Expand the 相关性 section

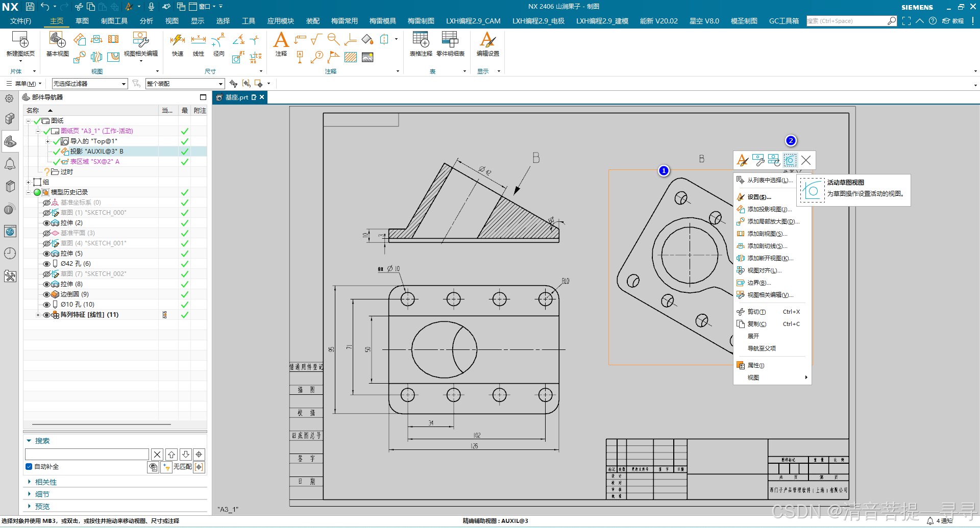(29, 482)
